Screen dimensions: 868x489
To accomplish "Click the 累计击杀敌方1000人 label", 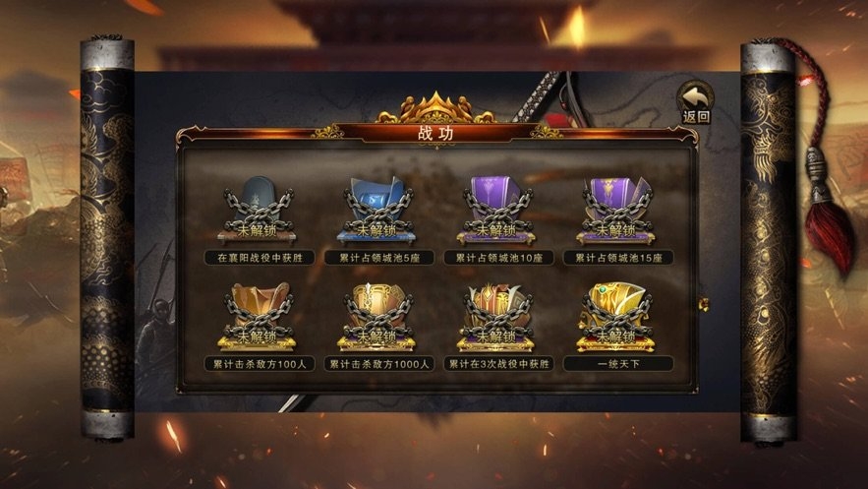I will point(379,364).
